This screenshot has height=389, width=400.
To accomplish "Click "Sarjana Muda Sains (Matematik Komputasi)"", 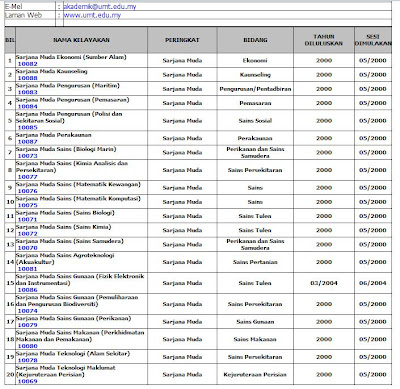I will 78,199.
